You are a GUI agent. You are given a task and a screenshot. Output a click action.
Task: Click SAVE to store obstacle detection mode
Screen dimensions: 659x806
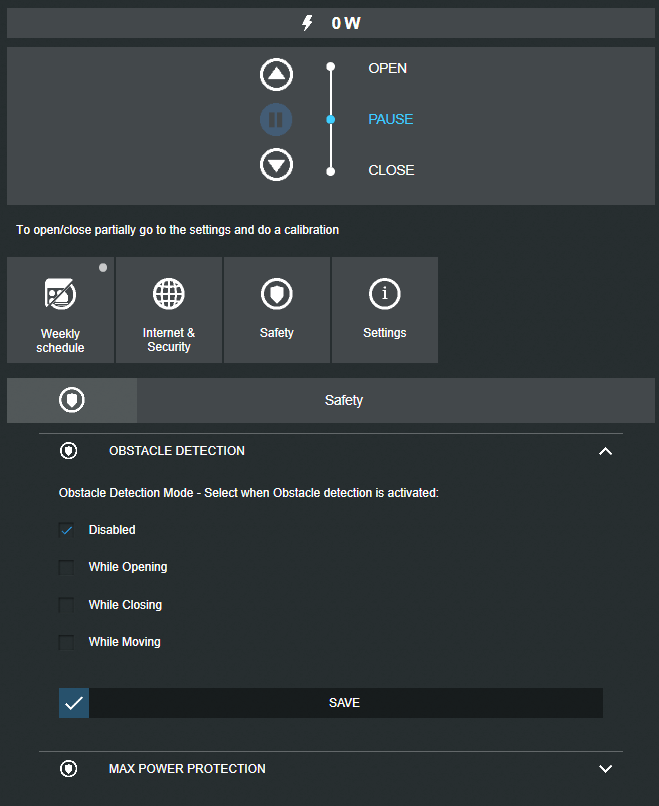(x=344, y=703)
